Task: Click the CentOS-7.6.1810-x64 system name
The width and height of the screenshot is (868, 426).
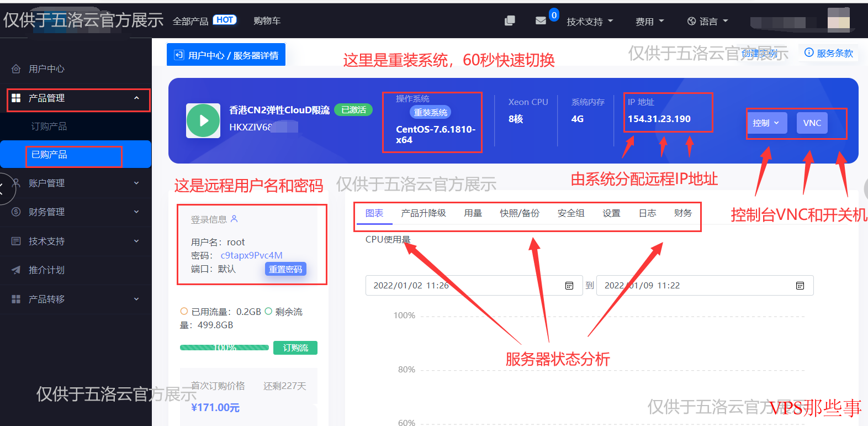Action: [x=435, y=134]
